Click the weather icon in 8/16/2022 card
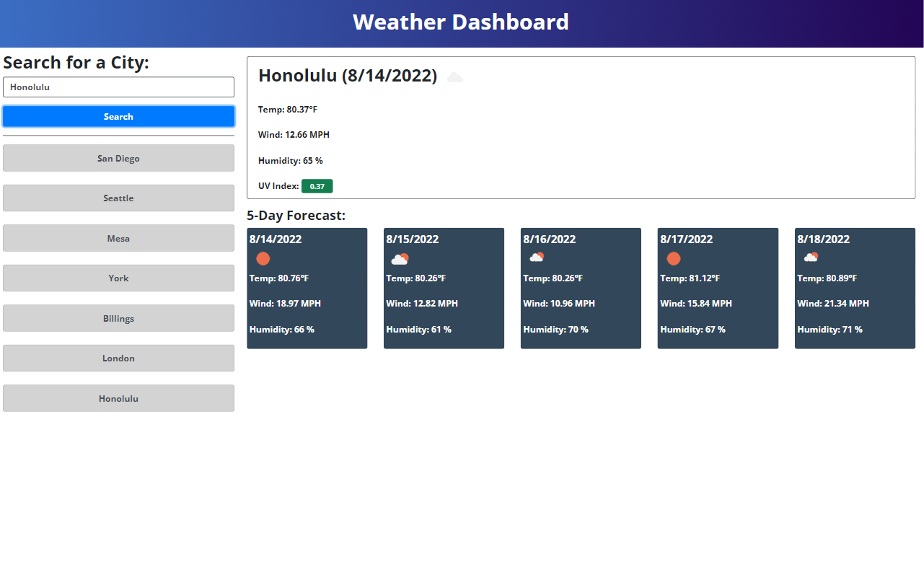This screenshot has height=572, width=924. 537,258
